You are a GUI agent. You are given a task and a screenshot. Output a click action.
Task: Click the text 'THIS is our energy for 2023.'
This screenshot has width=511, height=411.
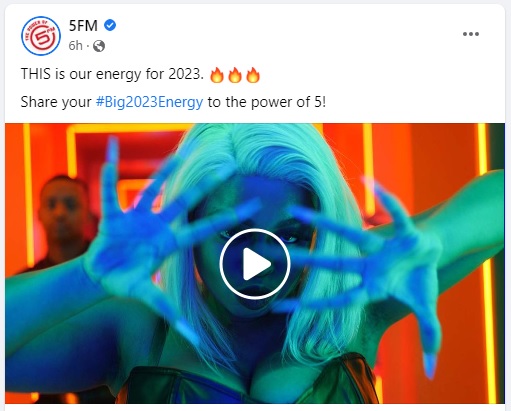(x=112, y=74)
